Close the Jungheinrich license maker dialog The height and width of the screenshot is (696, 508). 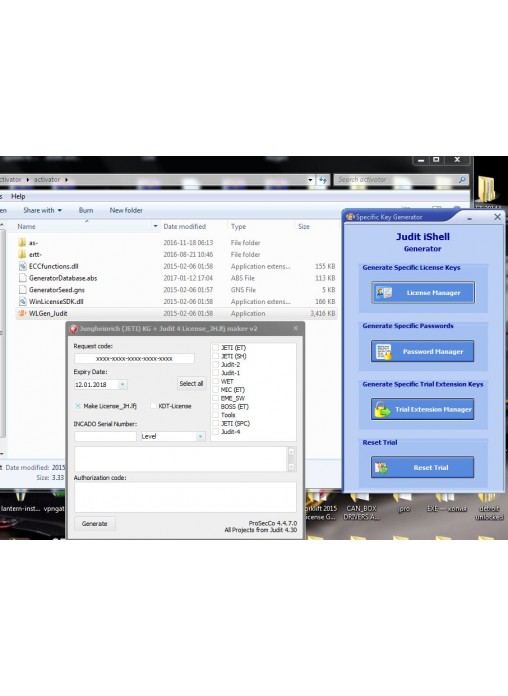point(296,328)
